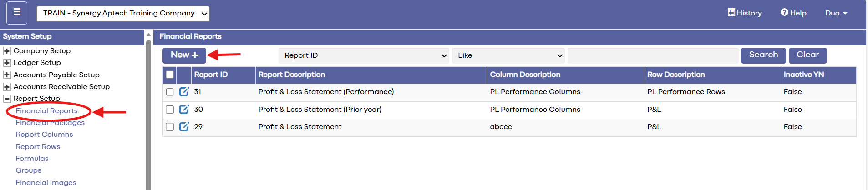The image size is (868, 190).
Task: Tick the checkbox for report 30
Action: [170, 110]
